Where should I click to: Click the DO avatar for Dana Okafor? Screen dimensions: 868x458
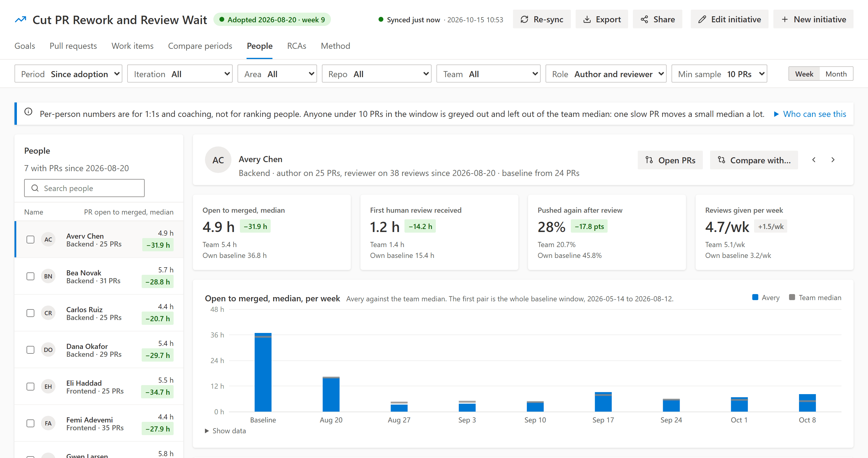click(x=48, y=350)
